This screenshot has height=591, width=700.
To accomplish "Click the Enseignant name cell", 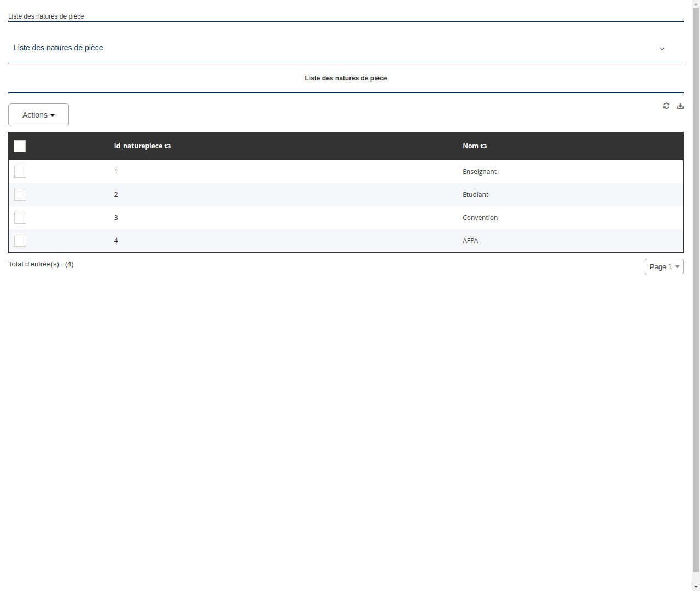I will [480, 172].
